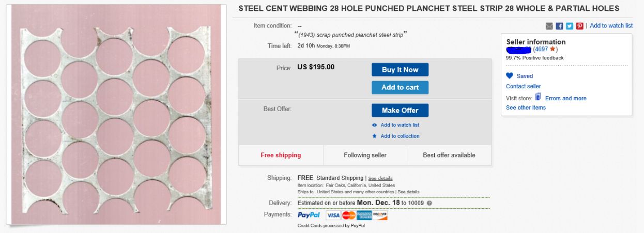
Task: Open See details next to Standard Shipping
Action: click(x=380, y=178)
